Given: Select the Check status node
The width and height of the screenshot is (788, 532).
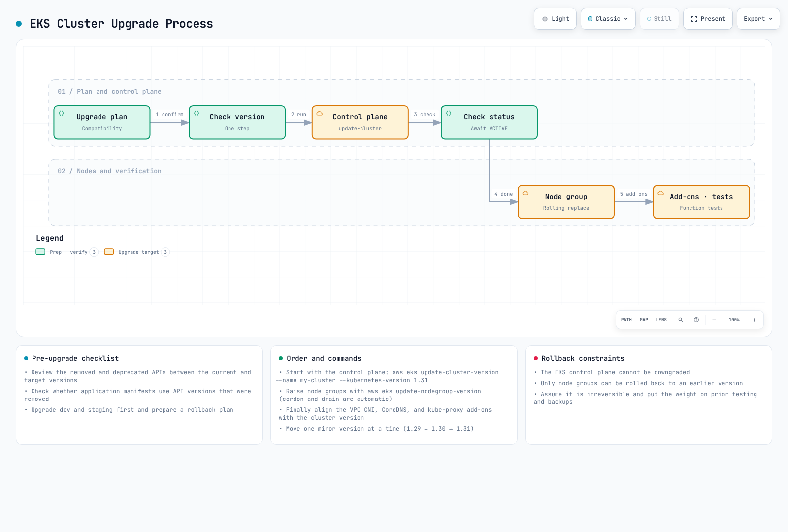Looking at the screenshot, I should point(489,123).
